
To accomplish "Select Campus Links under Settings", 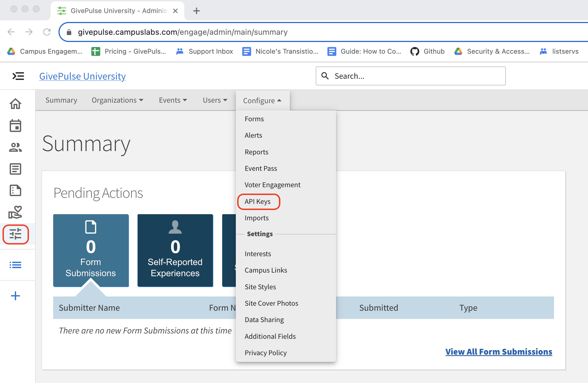I will 266,270.
